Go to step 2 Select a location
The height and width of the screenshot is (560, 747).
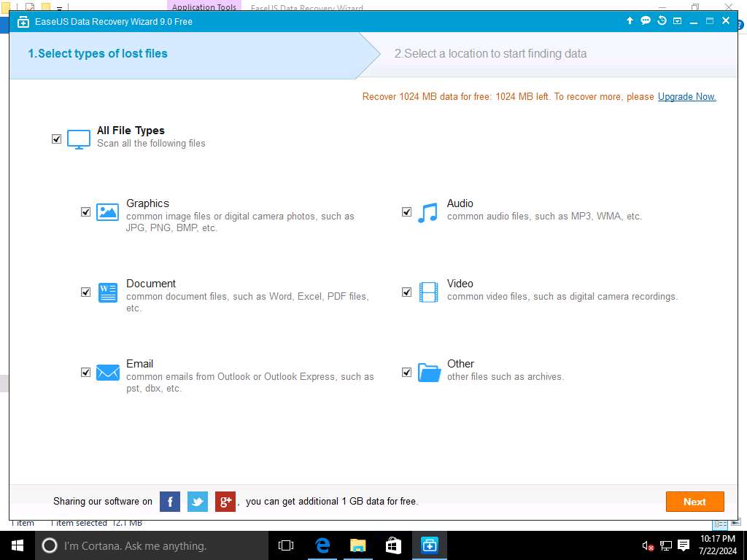point(490,53)
